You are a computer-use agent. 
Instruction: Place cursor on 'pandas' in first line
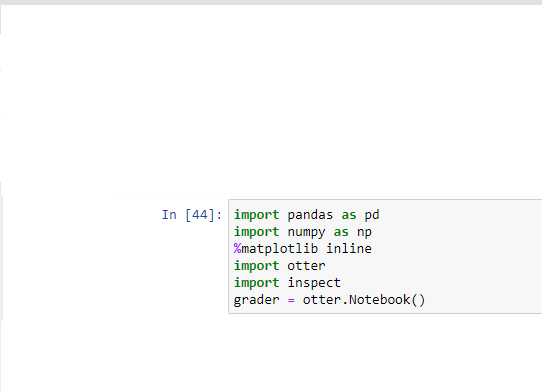pos(310,215)
